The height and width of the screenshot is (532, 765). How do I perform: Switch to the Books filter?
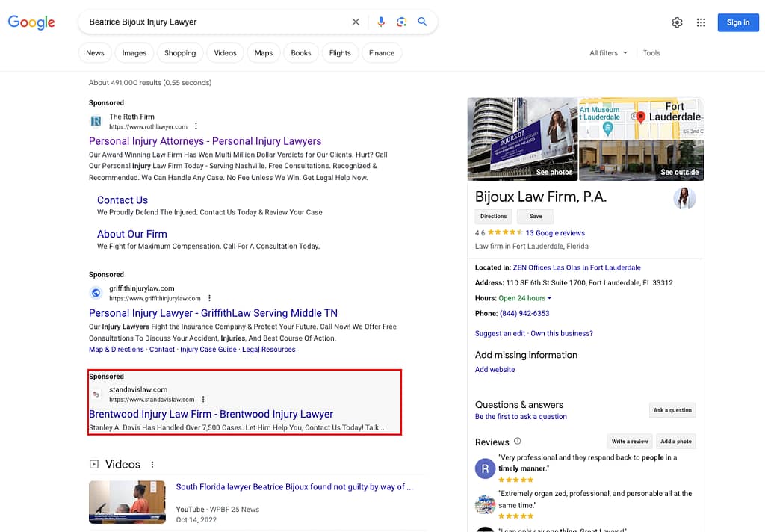point(300,53)
